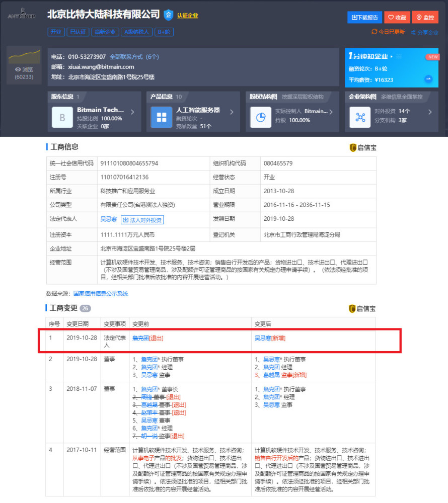
Task: Click the 成立日期 value 2013-10-28
Action: point(279,191)
